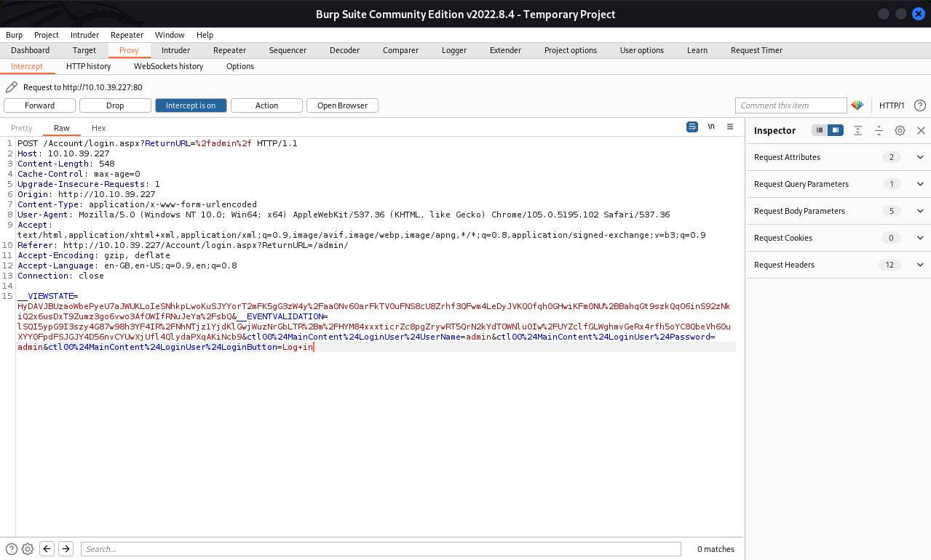931x560 pixels.
Task: Expand all Inspector sections icon
Action: point(858,130)
